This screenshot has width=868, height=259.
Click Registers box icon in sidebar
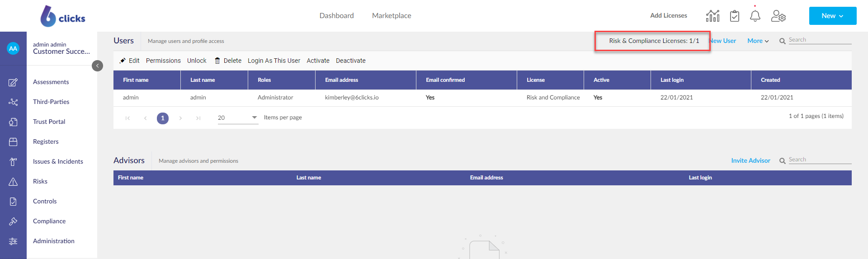(13, 142)
